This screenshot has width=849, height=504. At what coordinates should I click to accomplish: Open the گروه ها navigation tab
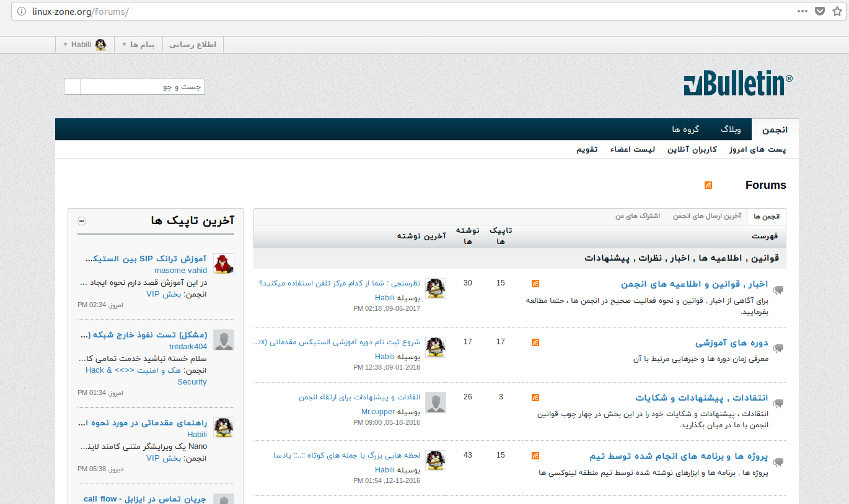click(685, 129)
